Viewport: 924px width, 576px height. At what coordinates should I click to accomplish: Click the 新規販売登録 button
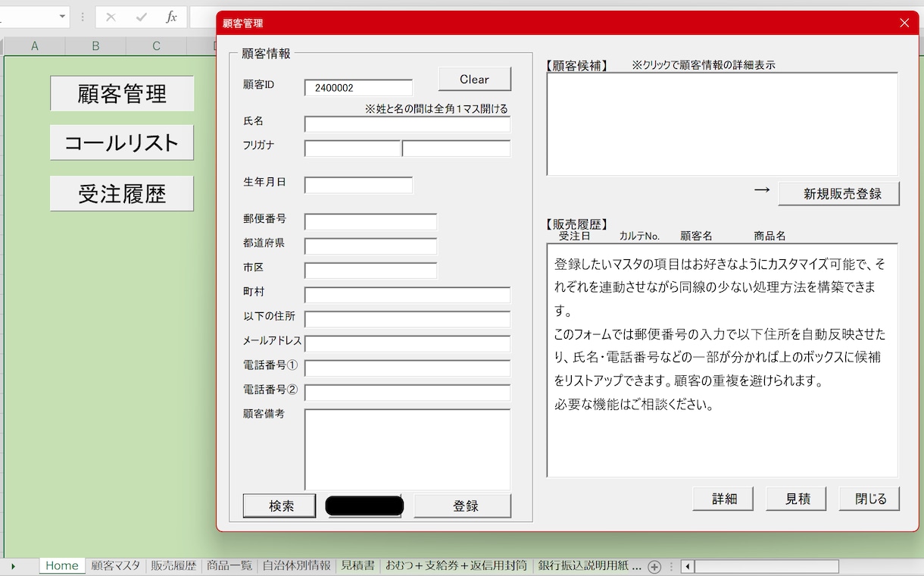[839, 193]
